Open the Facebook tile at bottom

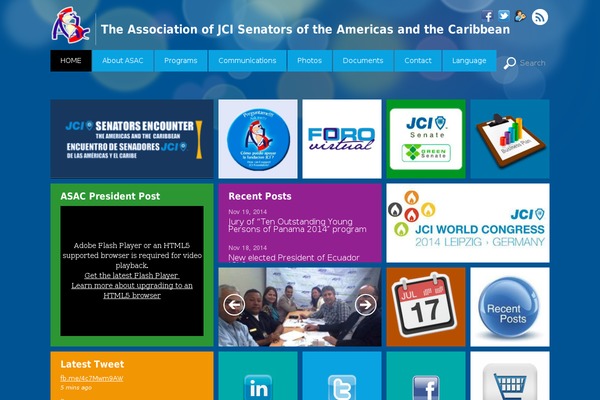pyautogui.click(x=426, y=376)
